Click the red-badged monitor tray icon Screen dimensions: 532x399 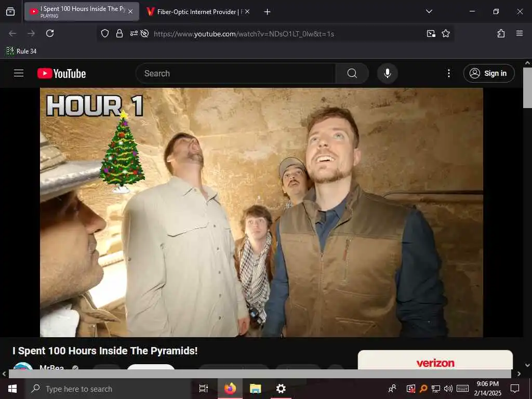pyautogui.click(x=411, y=389)
